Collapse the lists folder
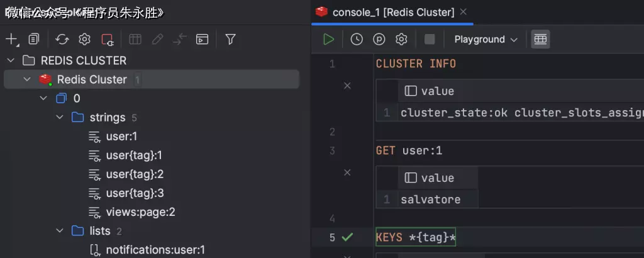Viewport: 644px width, 258px height. (59, 231)
